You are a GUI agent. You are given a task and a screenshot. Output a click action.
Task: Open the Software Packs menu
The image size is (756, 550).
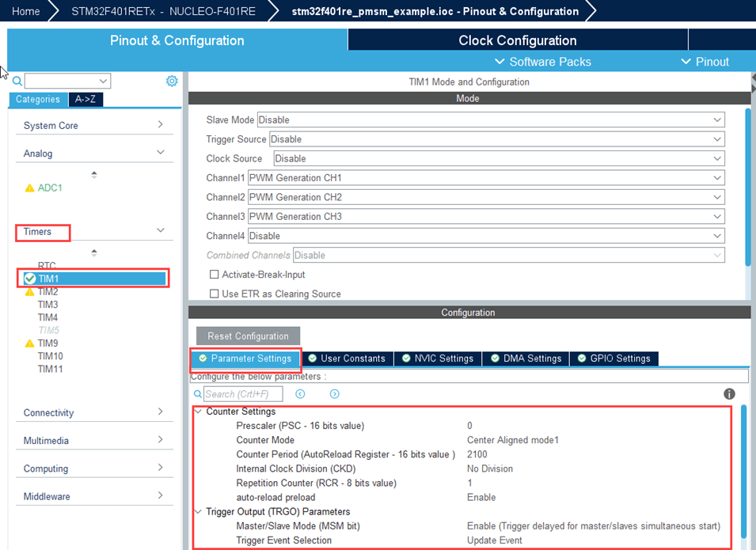point(542,62)
